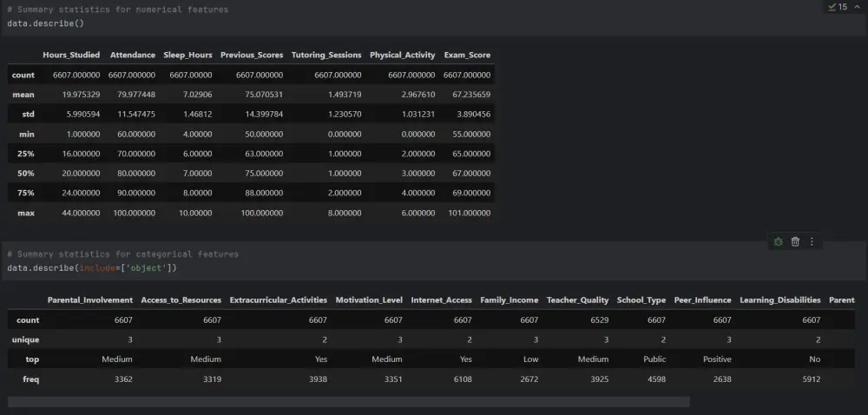This screenshot has width=868, height=415.
Task: Select the 'mean' row label in the numerical table
Action: (x=23, y=94)
